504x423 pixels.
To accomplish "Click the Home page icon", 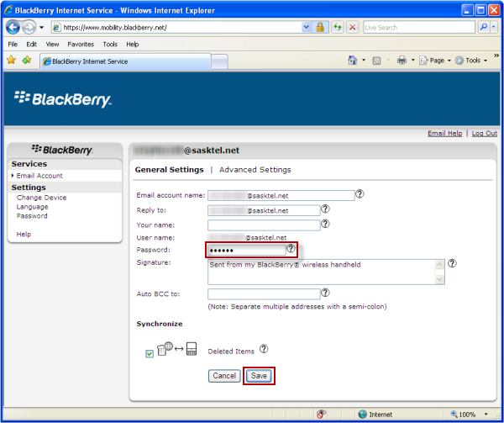I will click(x=353, y=61).
